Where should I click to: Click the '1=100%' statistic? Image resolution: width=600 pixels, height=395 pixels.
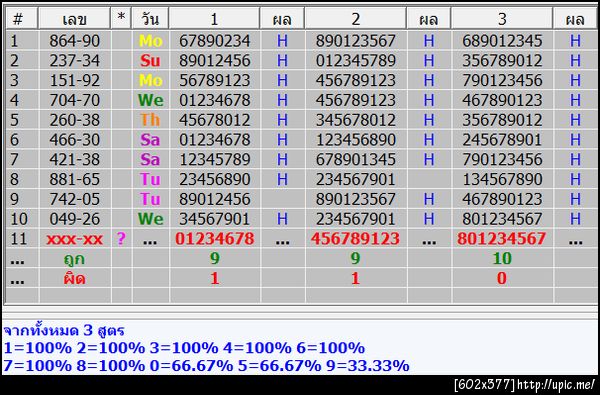tap(38, 348)
